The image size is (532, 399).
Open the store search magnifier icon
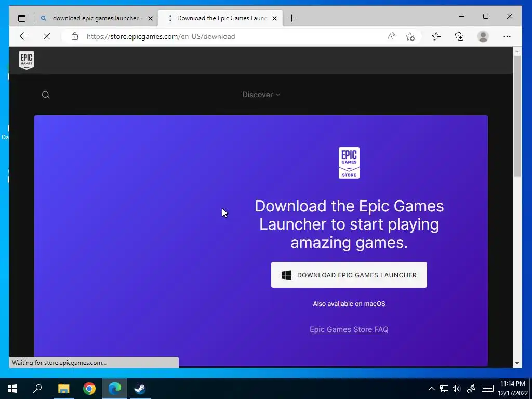[46, 95]
